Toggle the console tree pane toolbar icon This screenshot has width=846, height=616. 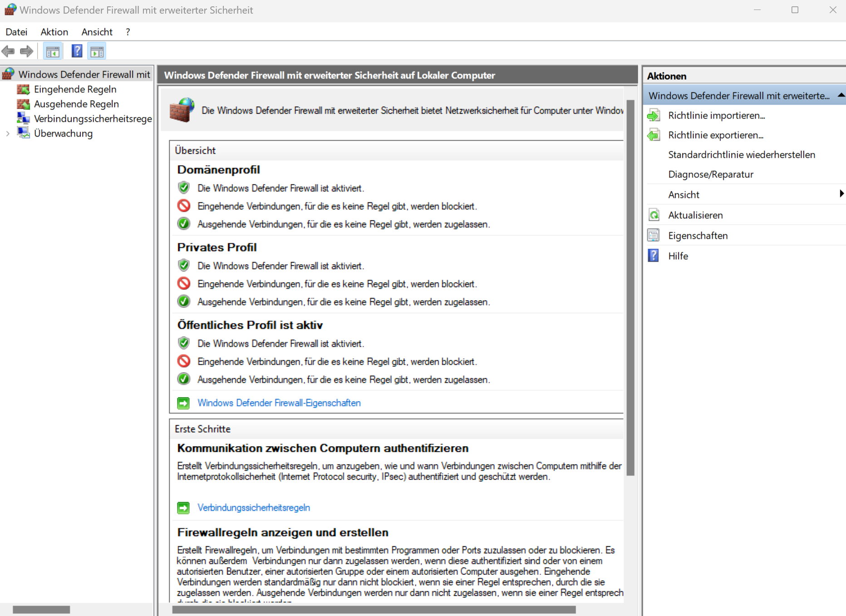[53, 51]
